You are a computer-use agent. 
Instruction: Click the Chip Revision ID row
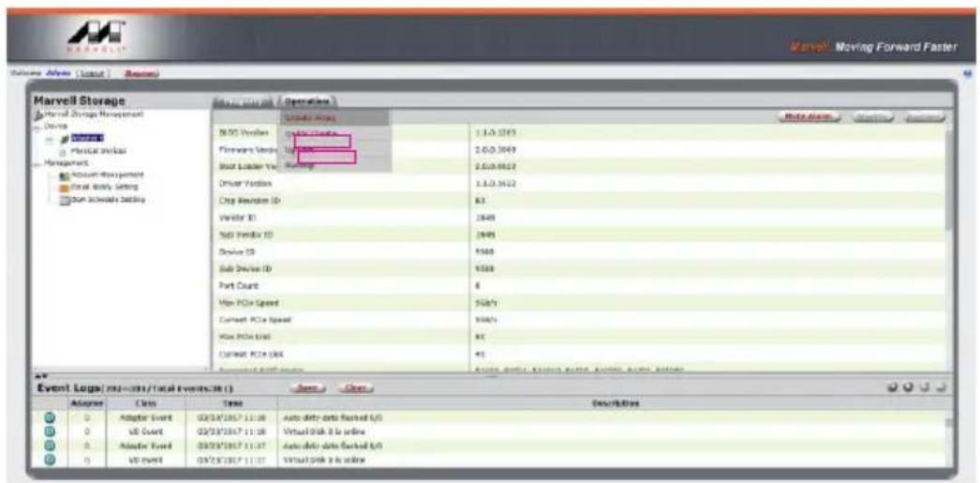pyautogui.click(x=580, y=201)
